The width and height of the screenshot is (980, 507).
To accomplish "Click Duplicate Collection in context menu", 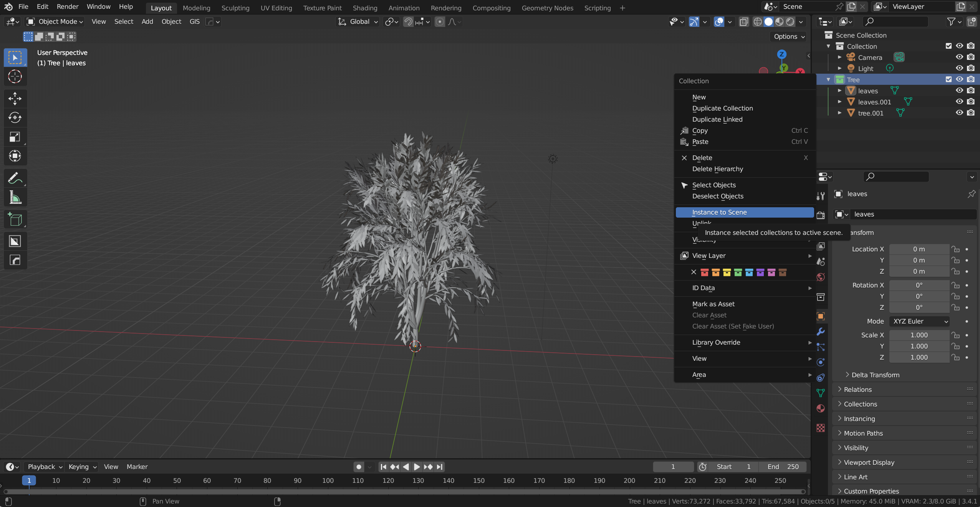I will click(x=722, y=108).
